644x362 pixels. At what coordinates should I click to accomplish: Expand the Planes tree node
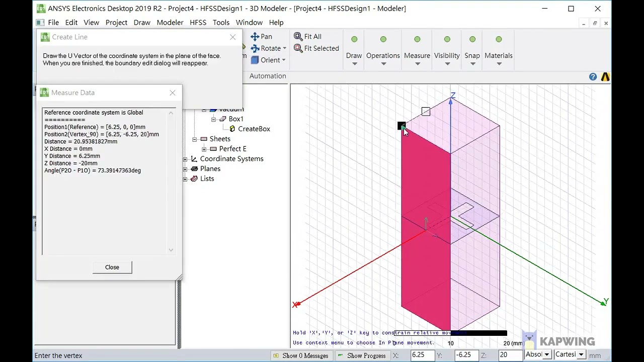(185, 169)
